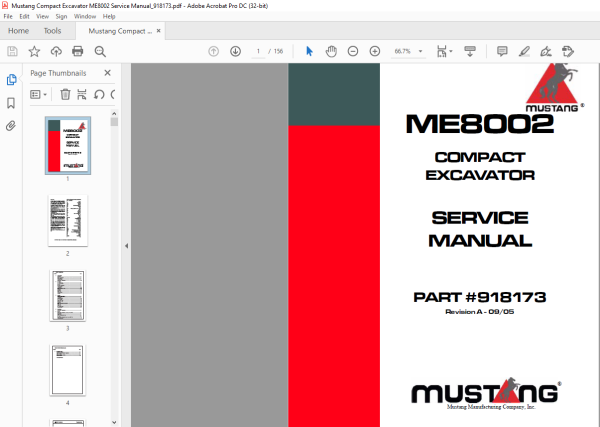Screen dimensions: 600x427
Task: Open the Window menu
Action: [x=85, y=16]
